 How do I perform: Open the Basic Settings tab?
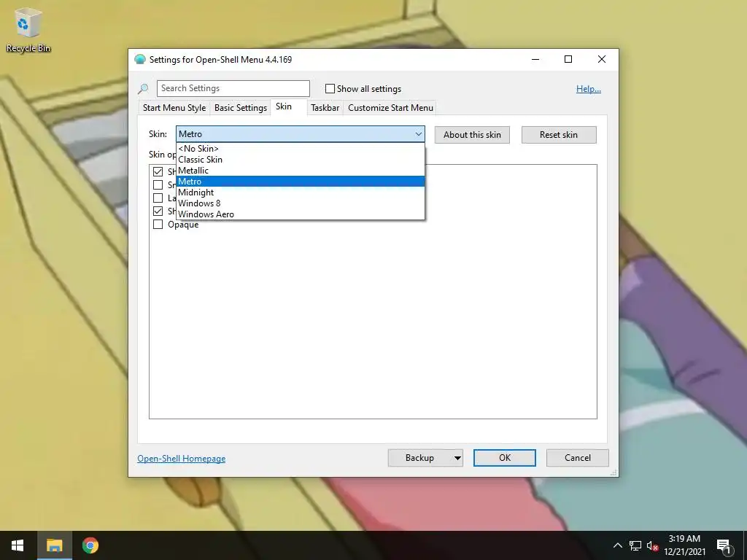pyautogui.click(x=241, y=108)
